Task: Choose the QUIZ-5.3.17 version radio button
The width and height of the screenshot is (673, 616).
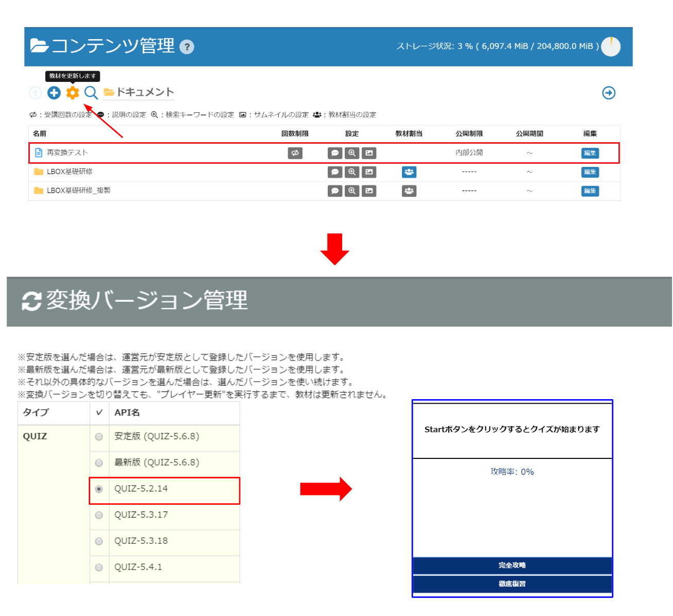Action: tap(99, 515)
